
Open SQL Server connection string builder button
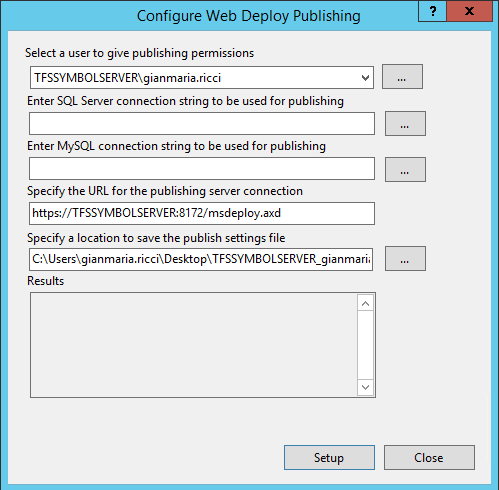click(405, 124)
